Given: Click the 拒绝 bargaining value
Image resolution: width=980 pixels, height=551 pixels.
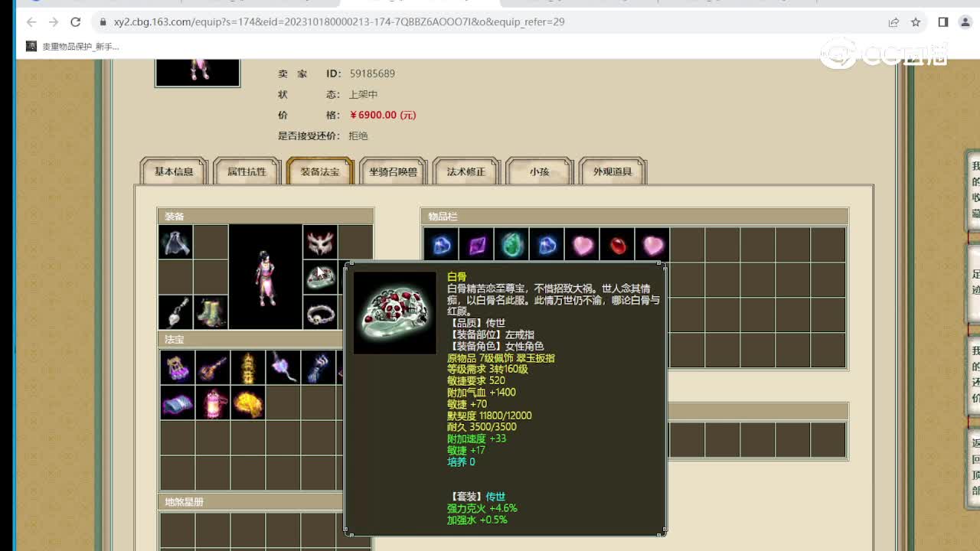Looking at the screenshot, I should (358, 135).
